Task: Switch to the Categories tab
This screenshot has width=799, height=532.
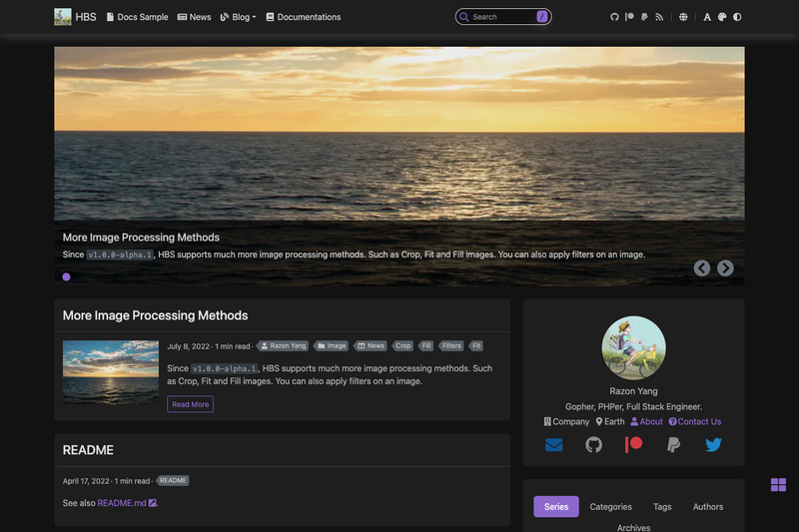Action: coord(610,506)
